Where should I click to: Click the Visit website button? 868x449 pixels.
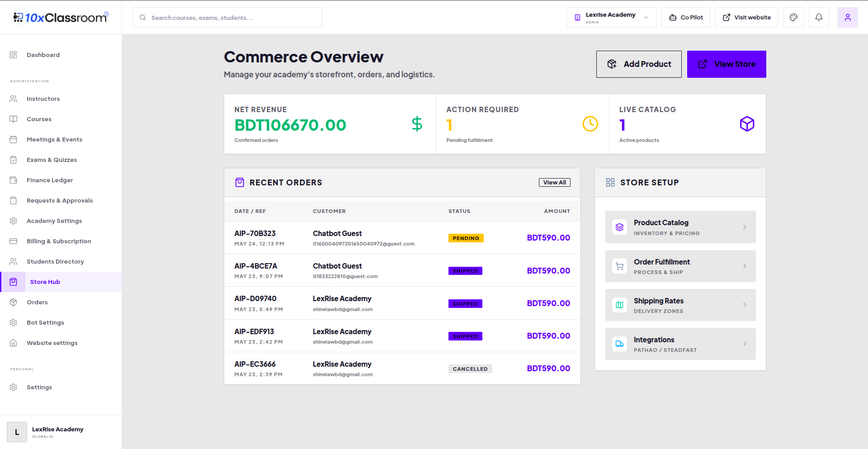(x=746, y=17)
